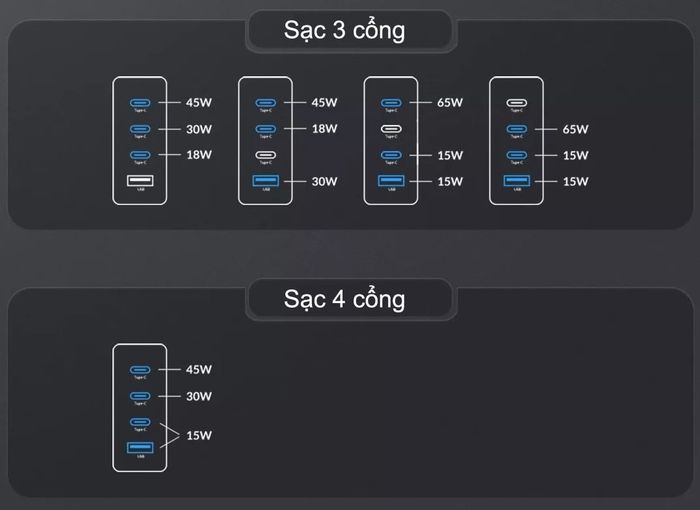Click the "Sạc 3 cổng" heading
Screen dimensions: 700x510
(344, 31)
